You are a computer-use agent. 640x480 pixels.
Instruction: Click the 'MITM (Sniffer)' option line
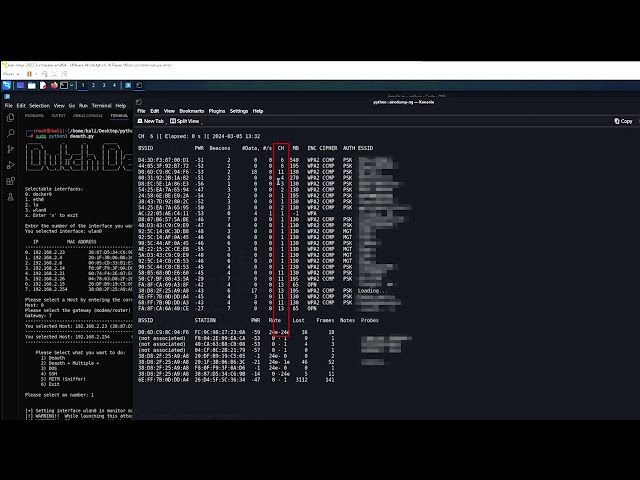tap(63, 379)
